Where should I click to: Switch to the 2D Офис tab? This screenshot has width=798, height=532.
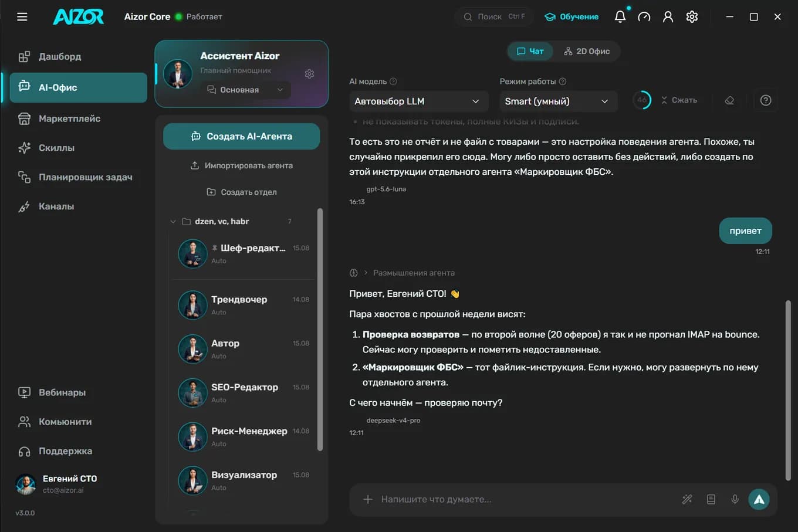[587, 51]
